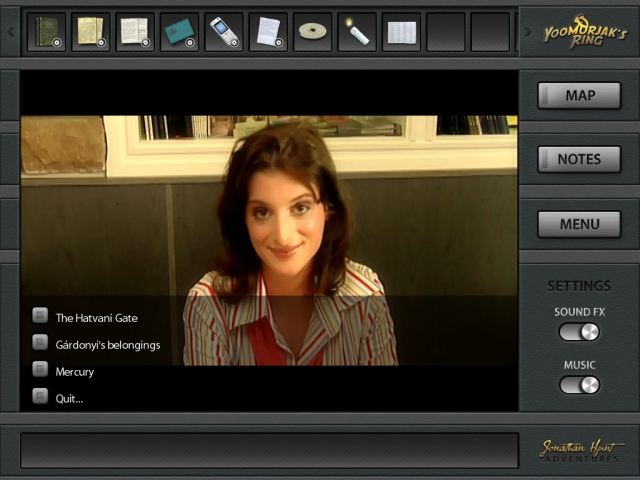
Task: Click the Menu button
Action: point(579,224)
